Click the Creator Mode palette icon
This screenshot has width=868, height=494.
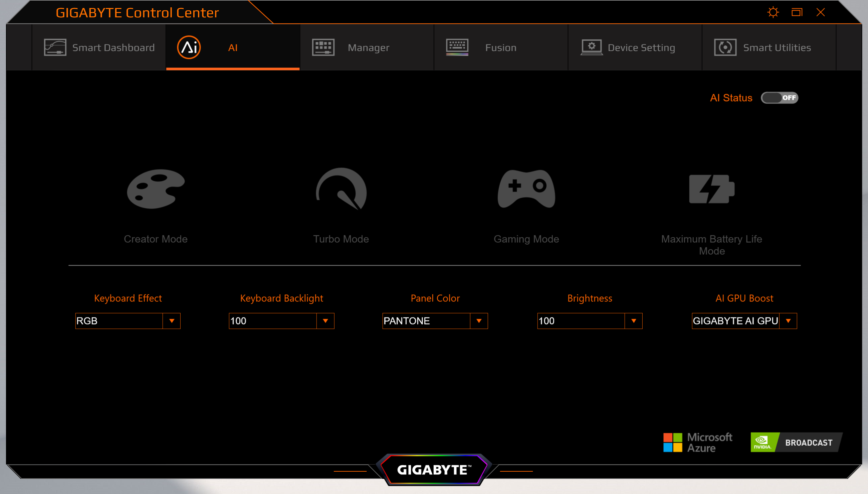(156, 189)
